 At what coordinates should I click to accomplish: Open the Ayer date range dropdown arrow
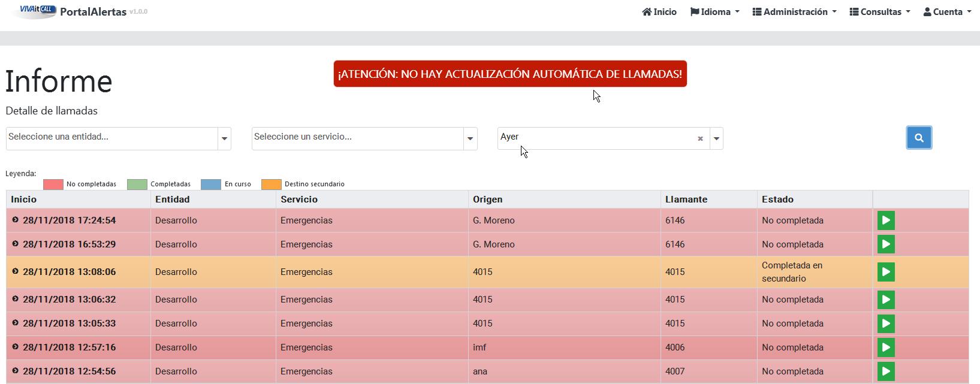point(716,138)
